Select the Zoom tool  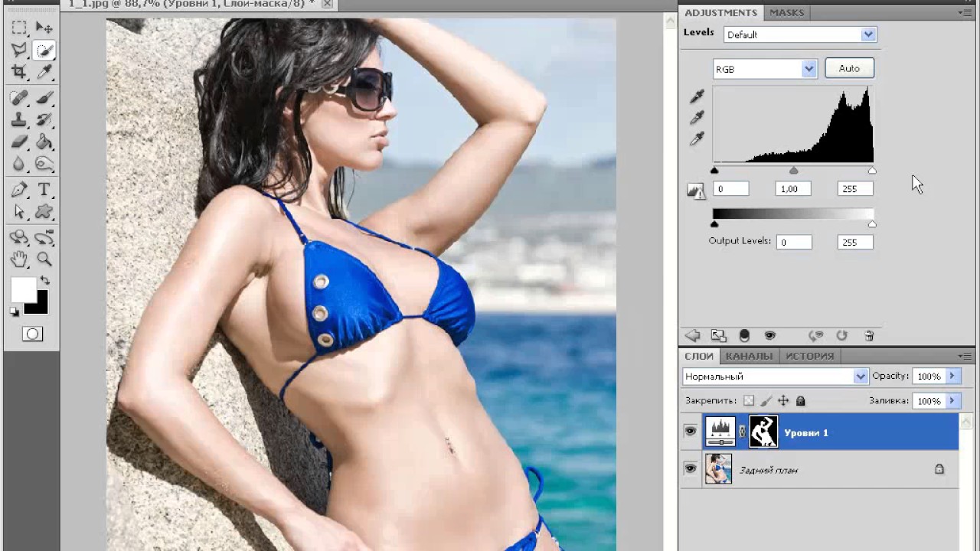44,259
